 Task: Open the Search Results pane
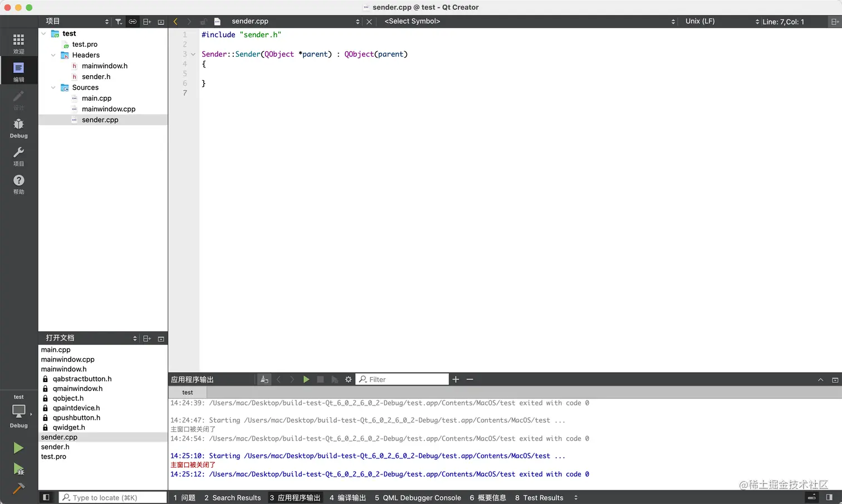coord(232,497)
